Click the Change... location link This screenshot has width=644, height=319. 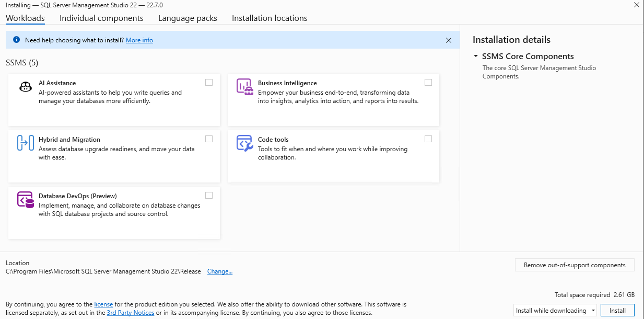point(220,271)
